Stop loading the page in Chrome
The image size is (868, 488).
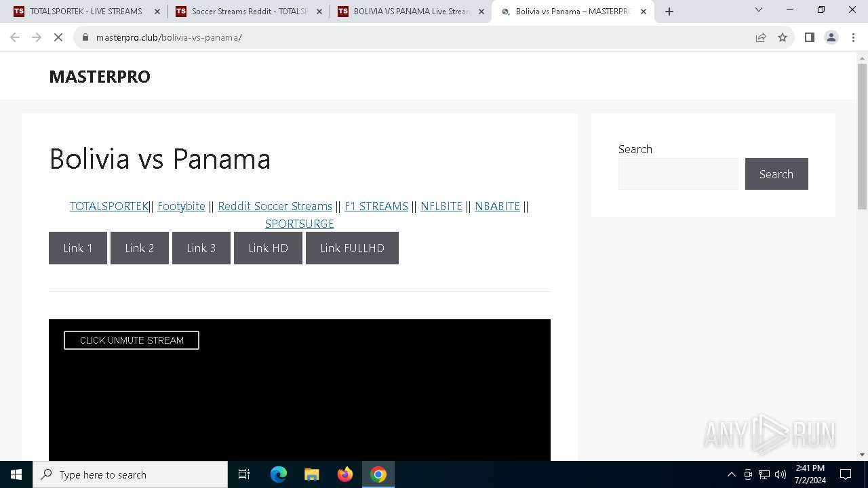pyautogui.click(x=58, y=37)
